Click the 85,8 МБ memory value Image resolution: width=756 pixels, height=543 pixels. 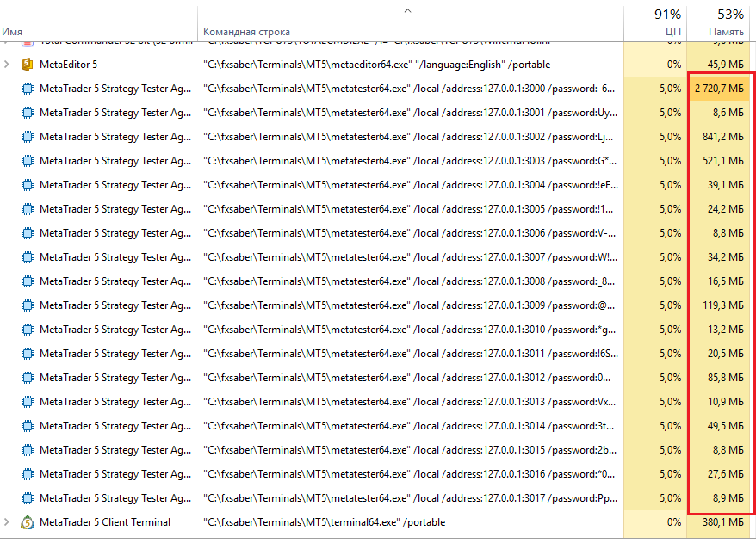[x=726, y=378]
